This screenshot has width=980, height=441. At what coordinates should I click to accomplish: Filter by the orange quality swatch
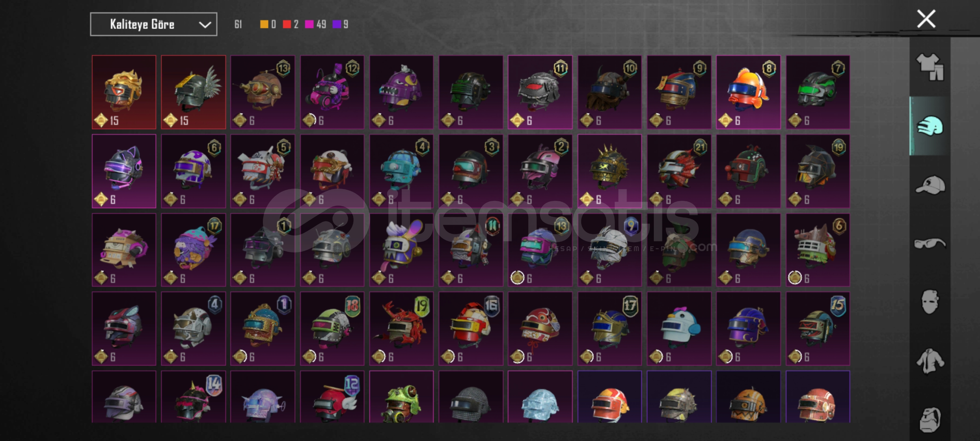[x=264, y=24]
